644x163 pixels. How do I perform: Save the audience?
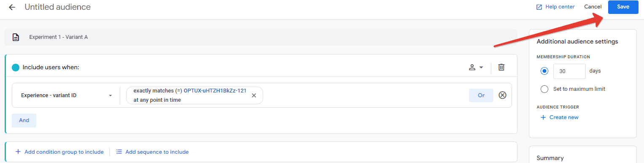point(623,7)
